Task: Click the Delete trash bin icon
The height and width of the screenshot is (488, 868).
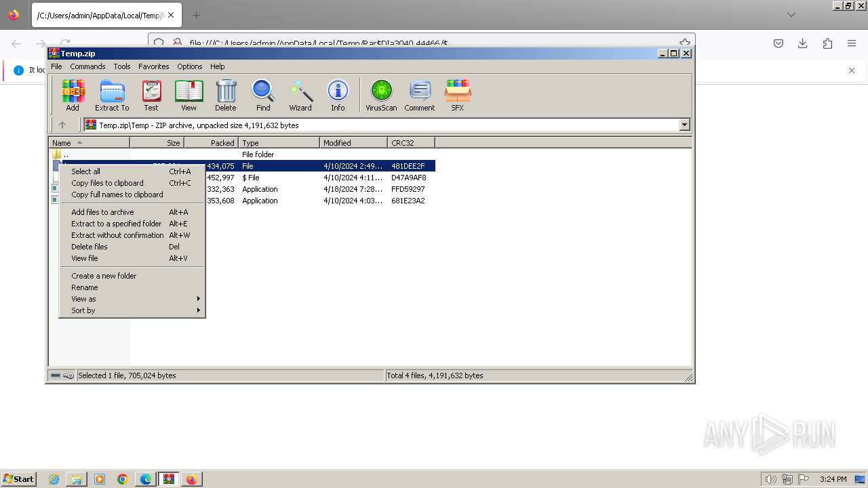Action: coord(226,95)
